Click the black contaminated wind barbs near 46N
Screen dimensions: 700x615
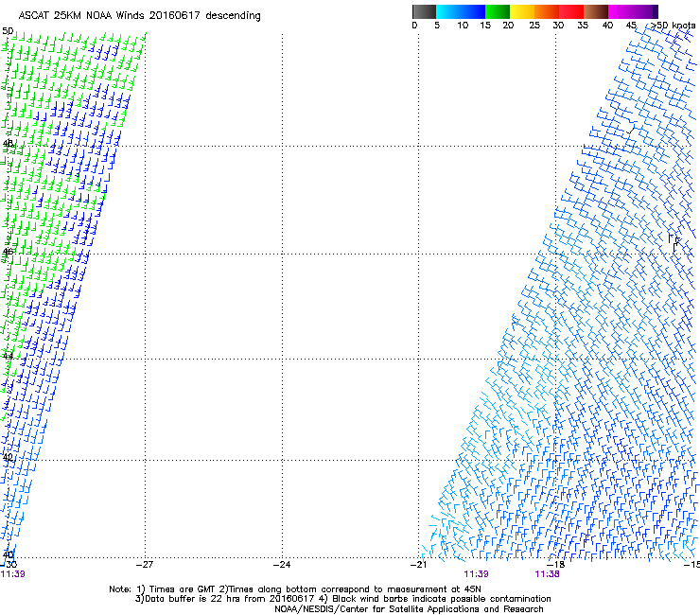pos(674,242)
